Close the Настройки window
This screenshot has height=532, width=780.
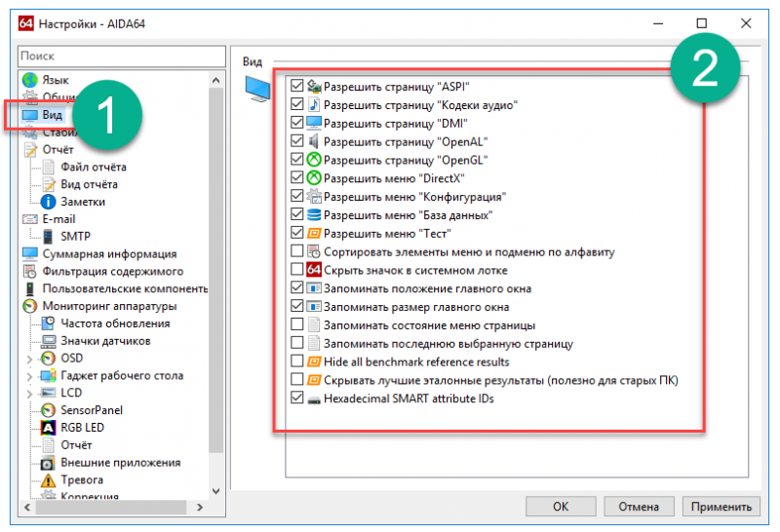pyautogui.click(x=746, y=23)
